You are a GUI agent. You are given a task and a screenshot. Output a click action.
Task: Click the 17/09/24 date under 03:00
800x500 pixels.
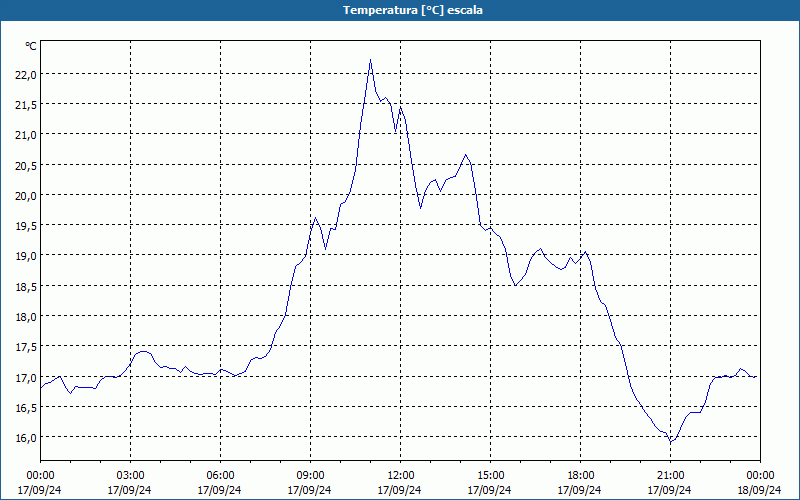[130, 490]
